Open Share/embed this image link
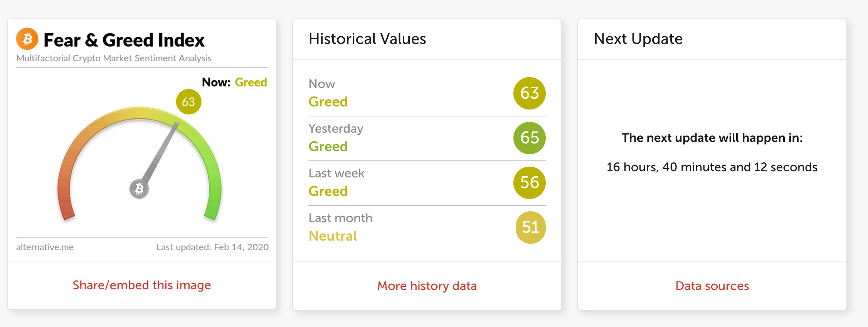Screen dimensions: 868x327 point(142,285)
